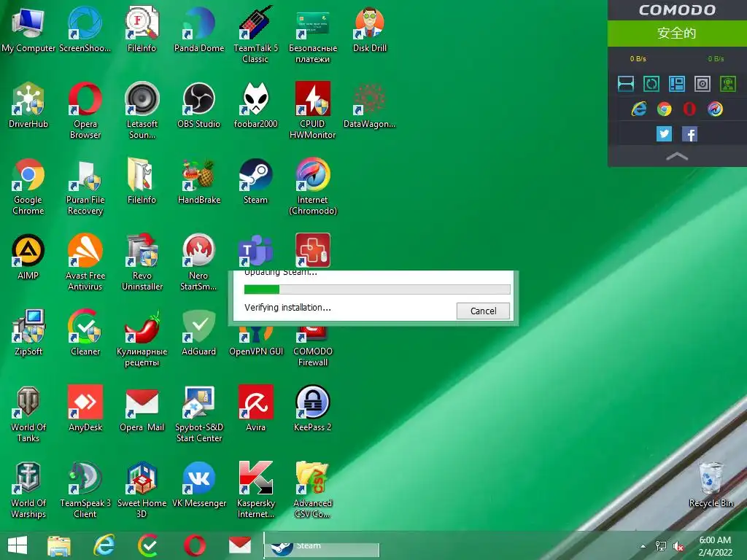Open Opera from the taskbar
Viewport: 747px width, 560px height.
195,545
